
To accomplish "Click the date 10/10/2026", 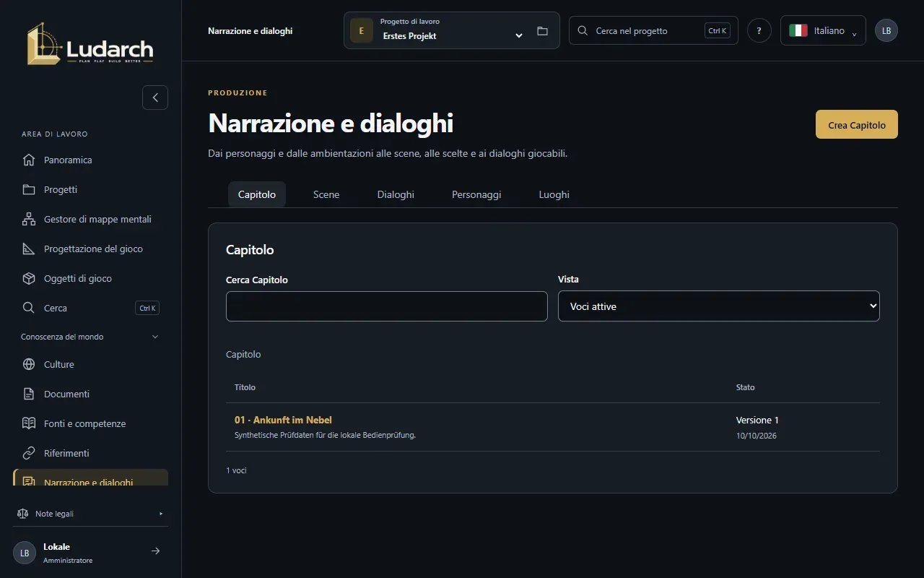I will point(757,436).
